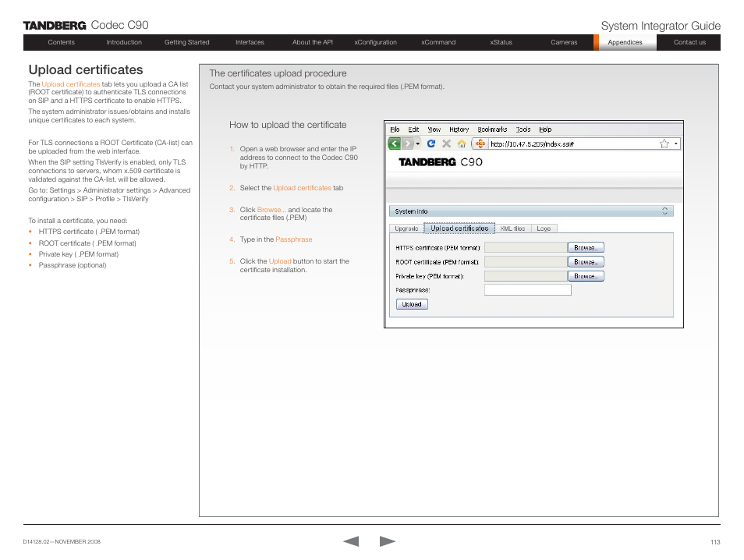Click the browser stop X icon
The height and width of the screenshot is (560, 744).
447,144
